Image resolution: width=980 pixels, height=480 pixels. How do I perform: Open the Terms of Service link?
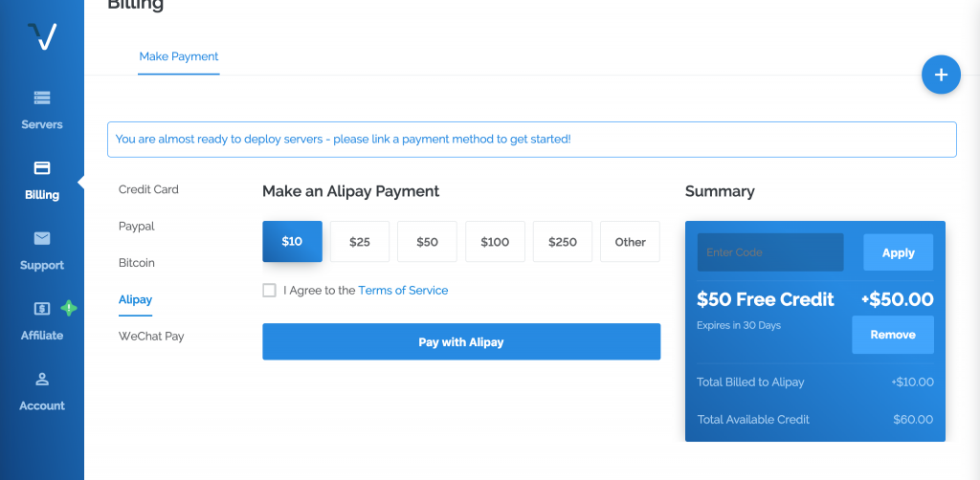click(403, 290)
